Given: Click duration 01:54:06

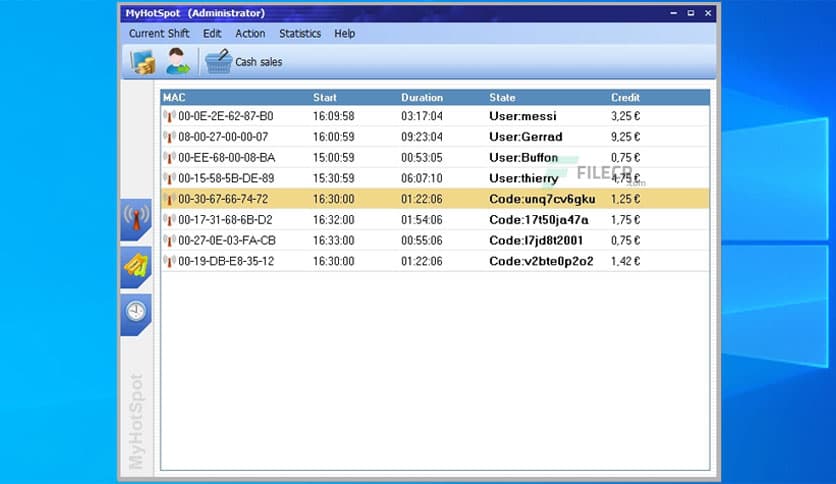Looking at the screenshot, I should click(422, 220).
